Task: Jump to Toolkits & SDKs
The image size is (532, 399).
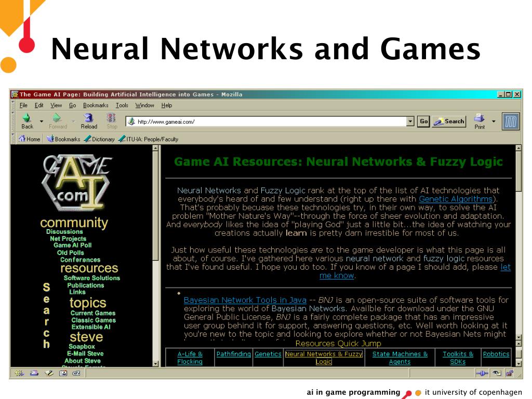Action: (x=458, y=357)
